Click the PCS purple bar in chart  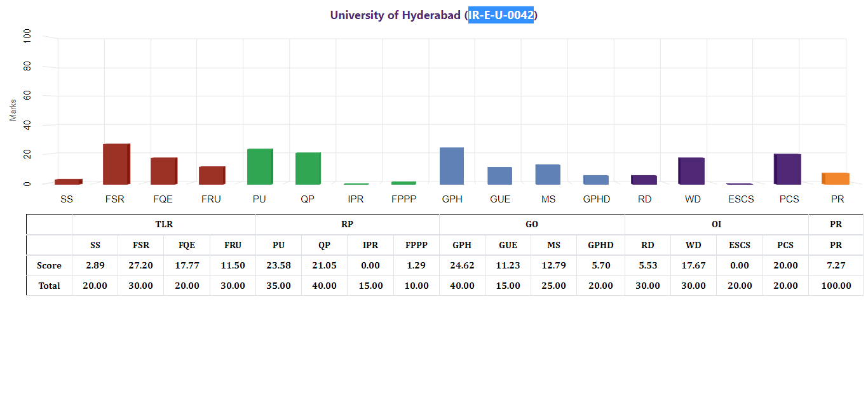click(x=787, y=168)
